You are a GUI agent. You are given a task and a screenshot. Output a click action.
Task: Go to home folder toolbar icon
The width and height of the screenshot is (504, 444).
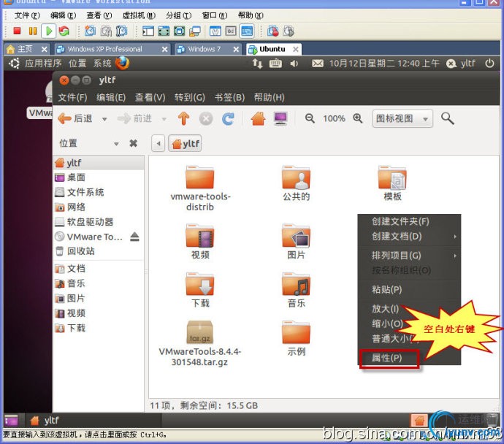click(258, 118)
